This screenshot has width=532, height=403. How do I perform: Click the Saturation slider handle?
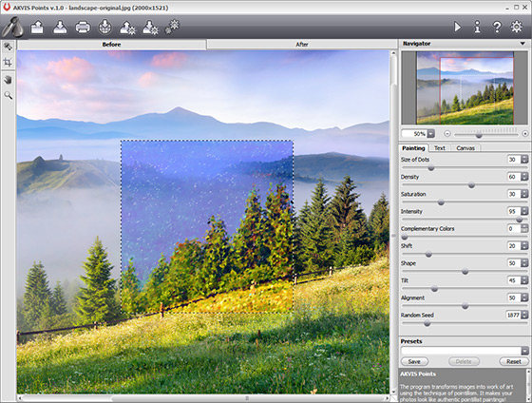point(441,202)
